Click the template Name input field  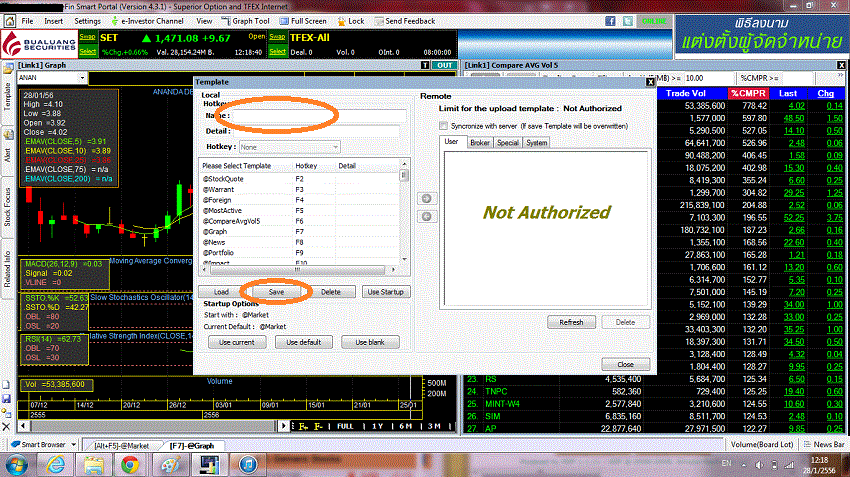click(x=320, y=115)
